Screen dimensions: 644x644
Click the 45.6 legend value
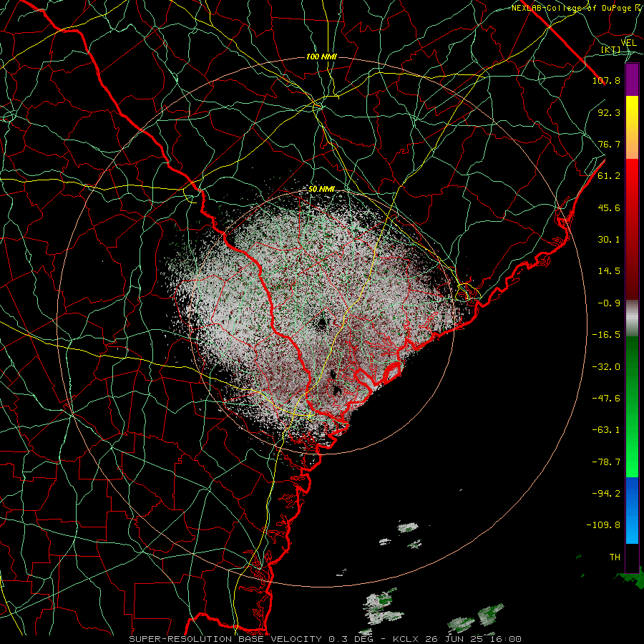coord(609,208)
